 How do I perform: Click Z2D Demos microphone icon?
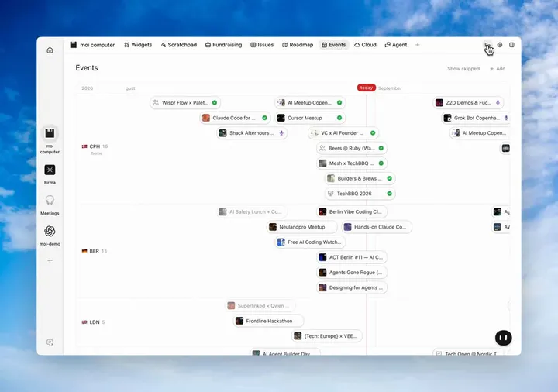tap(498, 103)
